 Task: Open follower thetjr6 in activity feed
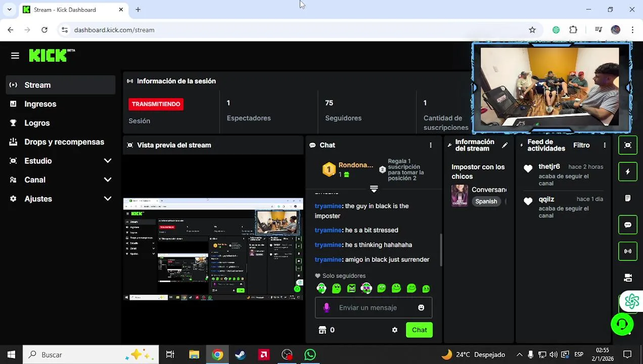549,166
